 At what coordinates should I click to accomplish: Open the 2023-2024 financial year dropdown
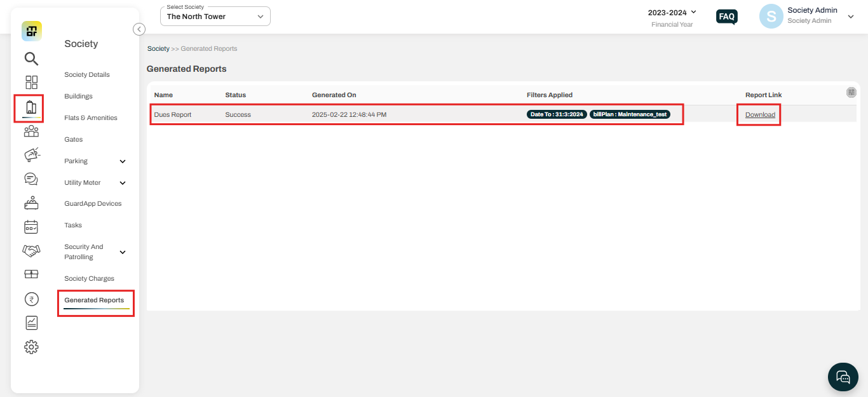click(672, 13)
